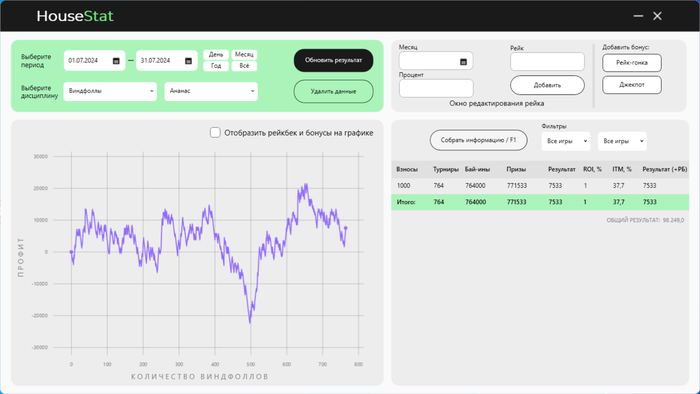Expand the Виндфоллы discipline dropdown
This screenshot has width=700, height=394.
click(x=110, y=91)
